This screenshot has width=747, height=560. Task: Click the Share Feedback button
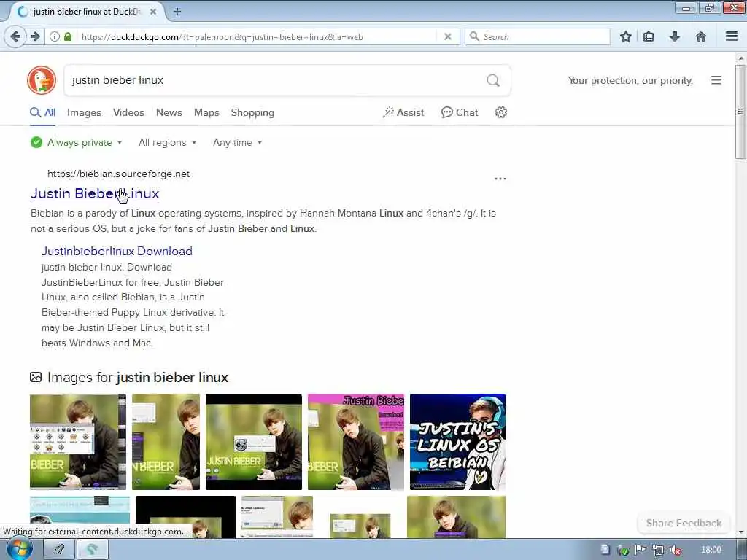pyautogui.click(x=684, y=523)
